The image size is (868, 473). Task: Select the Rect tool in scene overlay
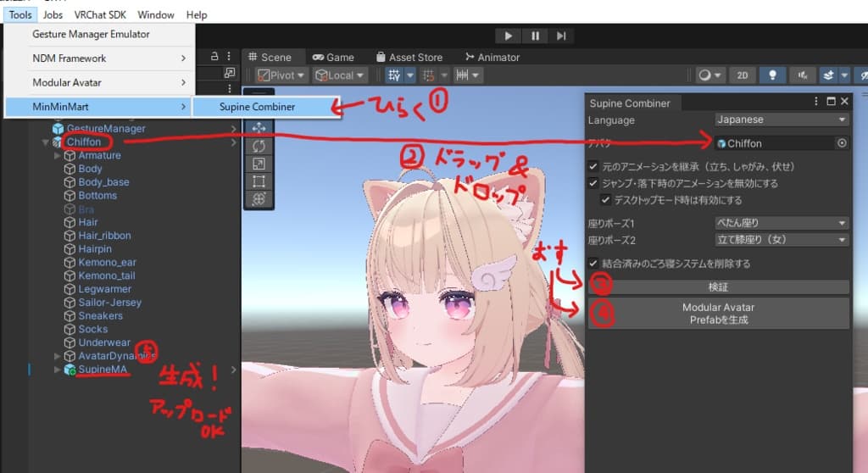[259, 181]
